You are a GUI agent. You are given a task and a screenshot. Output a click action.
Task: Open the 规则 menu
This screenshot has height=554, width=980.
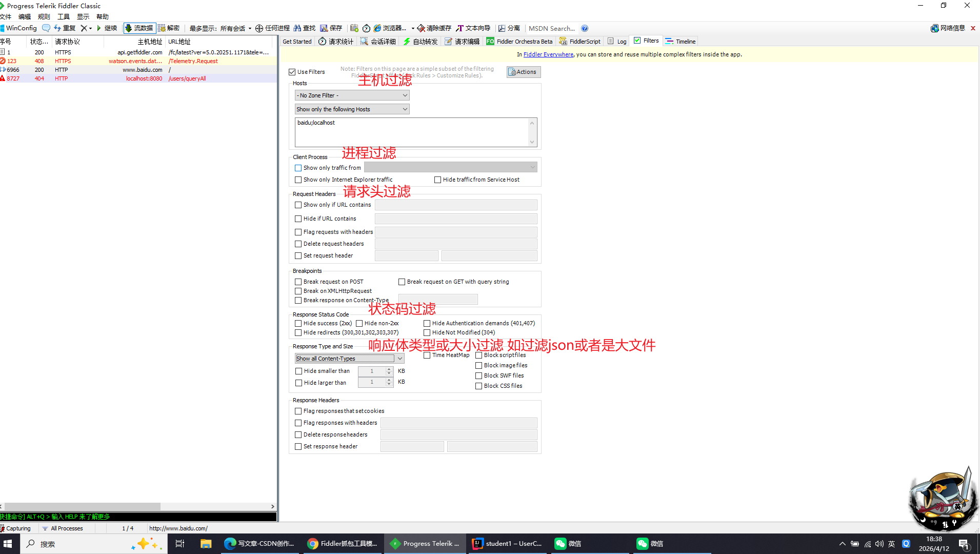pos(44,17)
